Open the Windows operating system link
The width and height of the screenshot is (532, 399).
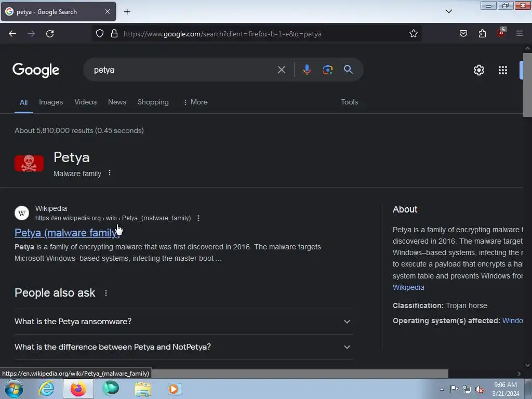coord(512,321)
